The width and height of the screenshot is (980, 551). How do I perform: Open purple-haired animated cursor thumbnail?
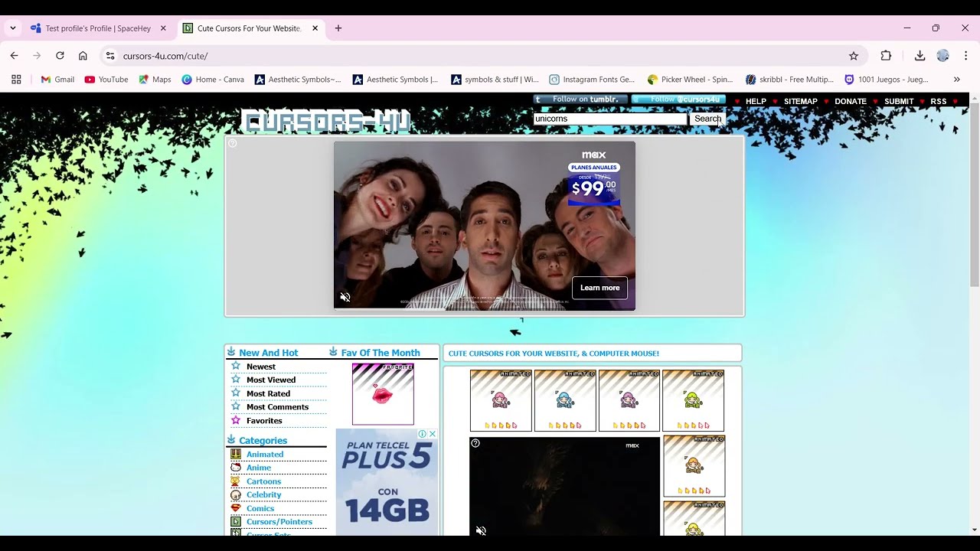(629, 400)
